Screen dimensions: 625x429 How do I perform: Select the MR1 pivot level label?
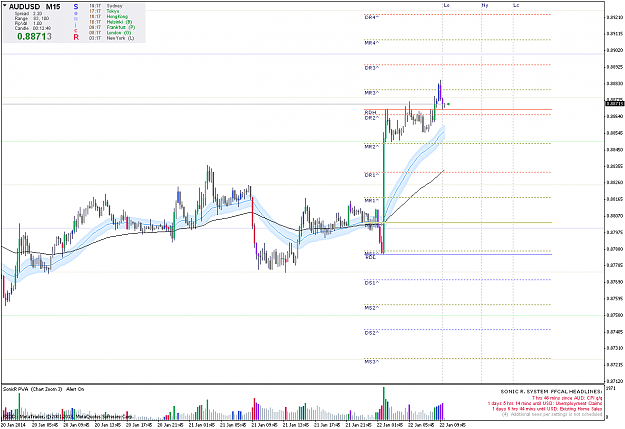(371, 201)
